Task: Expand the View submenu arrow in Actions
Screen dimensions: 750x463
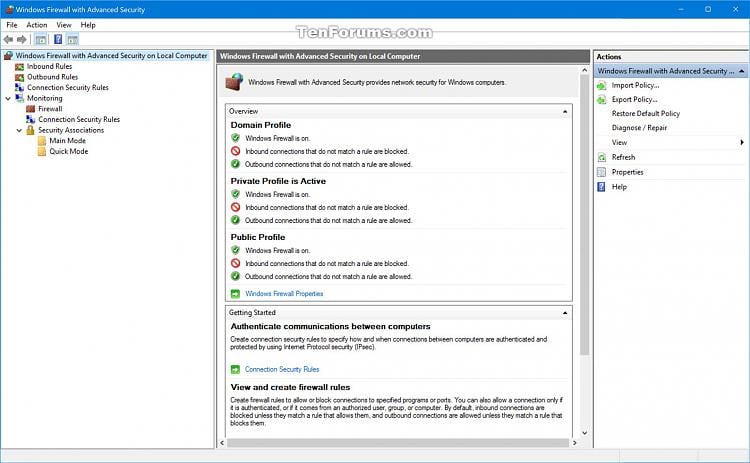Action: (742, 143)
